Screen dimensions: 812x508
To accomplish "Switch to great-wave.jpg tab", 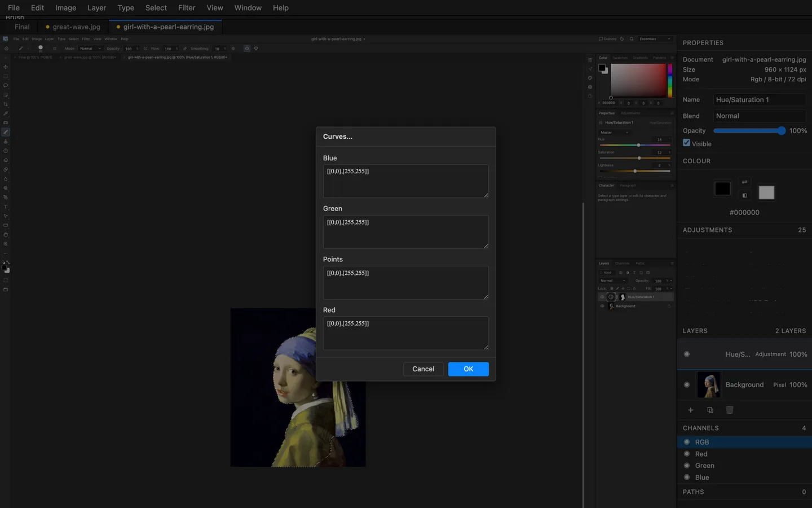I will pyautogui.click(x=73, y=27).
